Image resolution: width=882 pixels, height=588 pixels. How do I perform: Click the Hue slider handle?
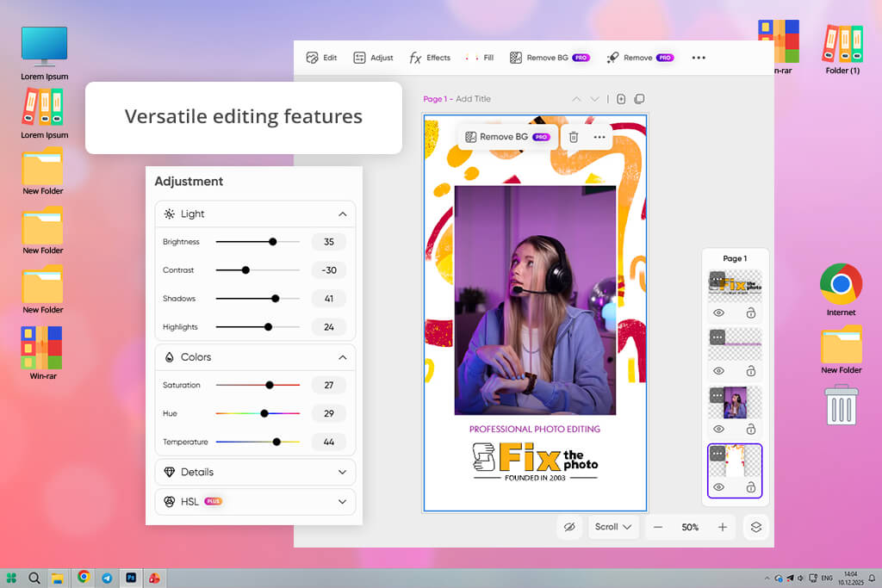point(264,414)
